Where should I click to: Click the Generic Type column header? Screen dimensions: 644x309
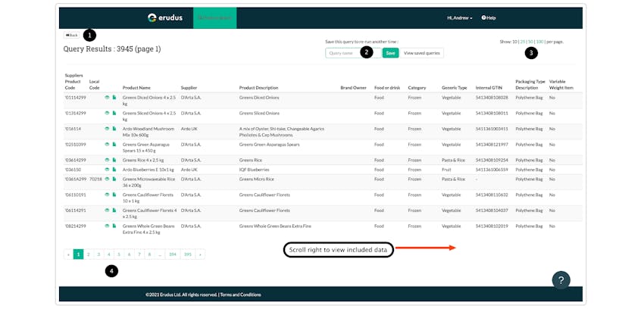[455, 88]
